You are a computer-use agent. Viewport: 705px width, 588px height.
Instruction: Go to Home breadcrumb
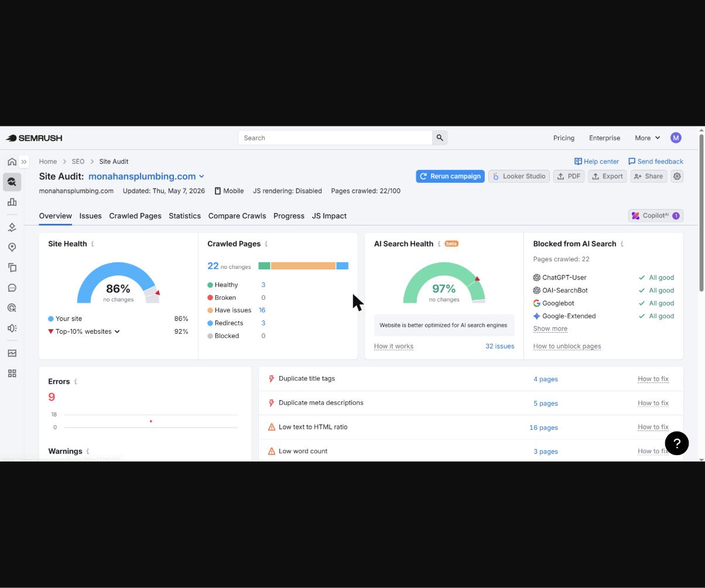(48, 162)
